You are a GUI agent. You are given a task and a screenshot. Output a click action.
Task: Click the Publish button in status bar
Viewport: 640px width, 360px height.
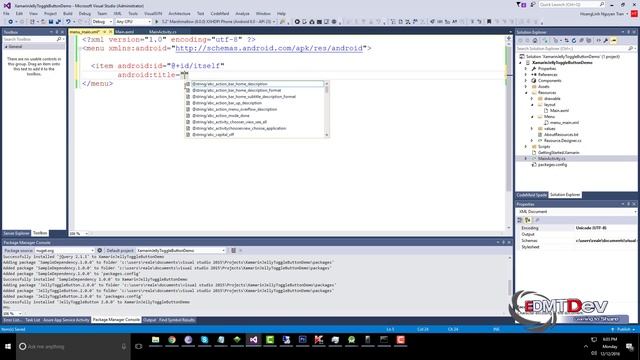click(x=623, y=329)
